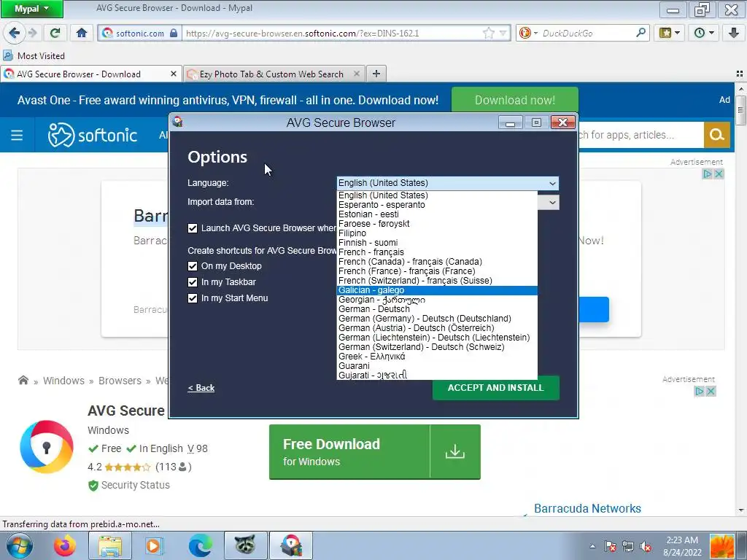
Task: Focus the DuckDuckGo search field
Action: 587,34
